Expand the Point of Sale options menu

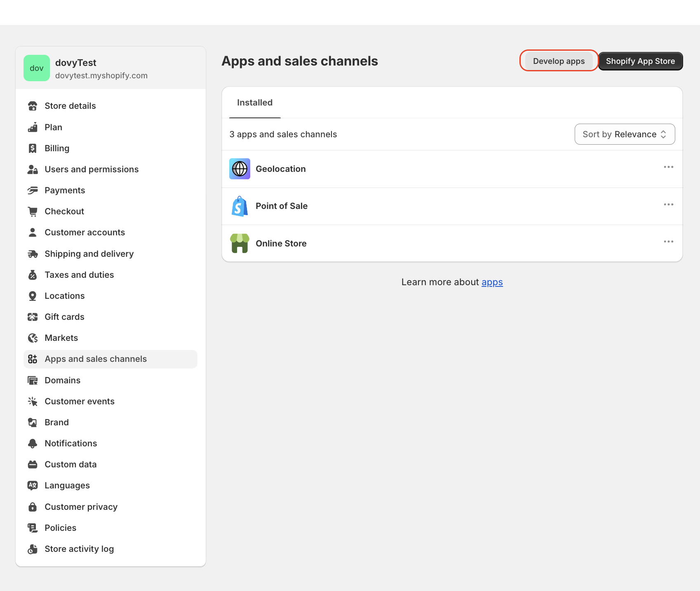tap(668, 204)
